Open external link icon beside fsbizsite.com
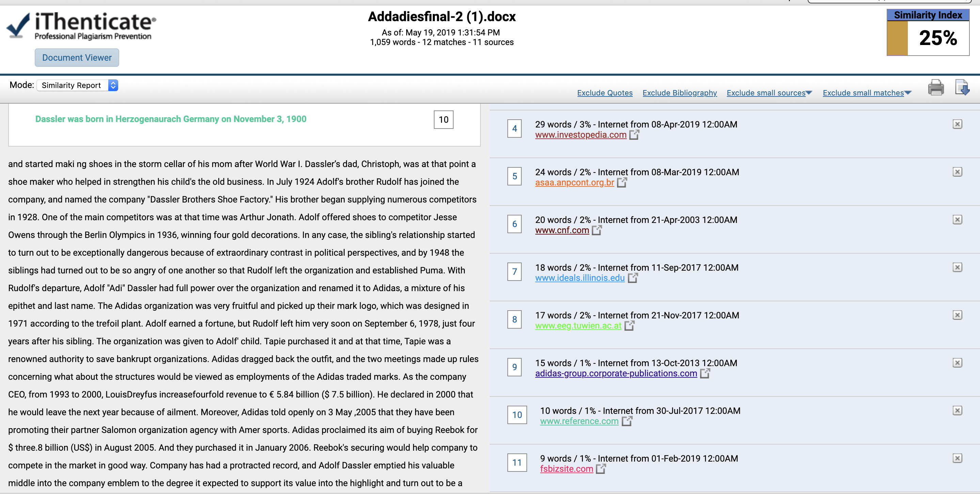Screen dimensions: 980x495 click(x=601, y=469)
